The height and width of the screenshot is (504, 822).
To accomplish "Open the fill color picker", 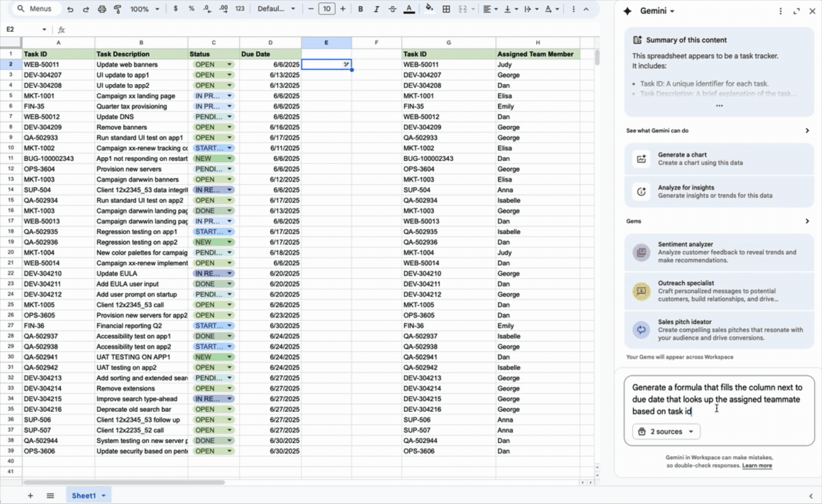I will (x=429, y=9).
